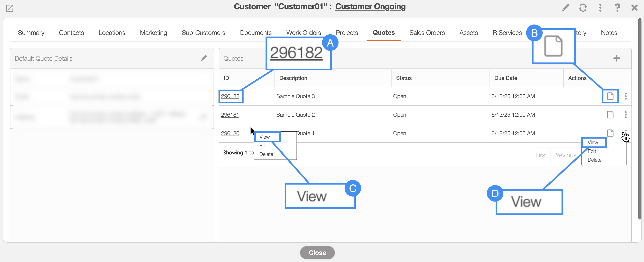Sort by Due Date column header
This screenshot has width=644, height=262.
click(x=506, y=78)
